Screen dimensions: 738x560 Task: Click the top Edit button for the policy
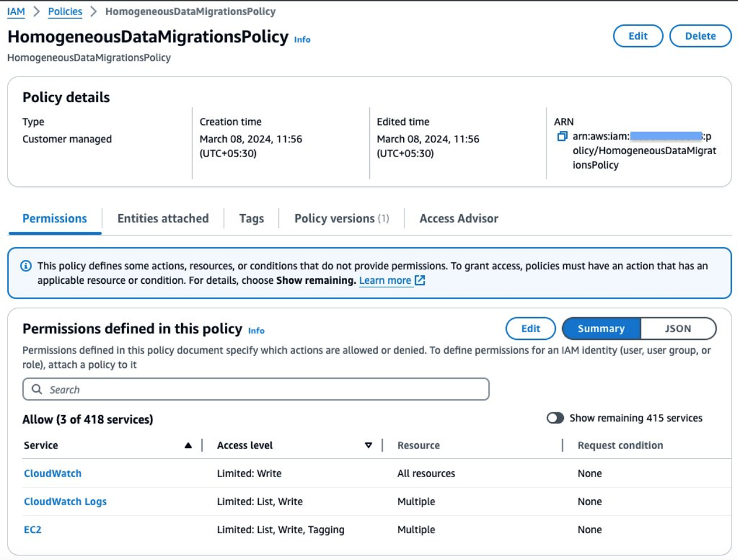coord(637,36)
